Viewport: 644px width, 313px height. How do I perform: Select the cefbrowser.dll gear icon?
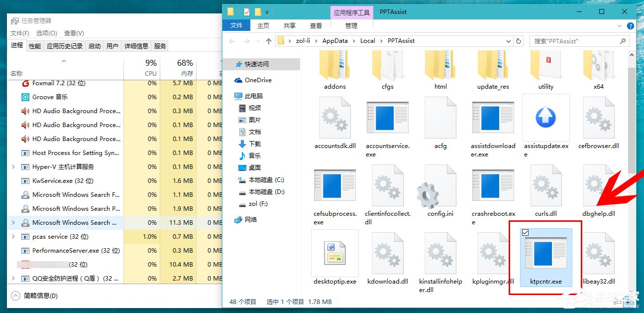click(x=599, y=118)
